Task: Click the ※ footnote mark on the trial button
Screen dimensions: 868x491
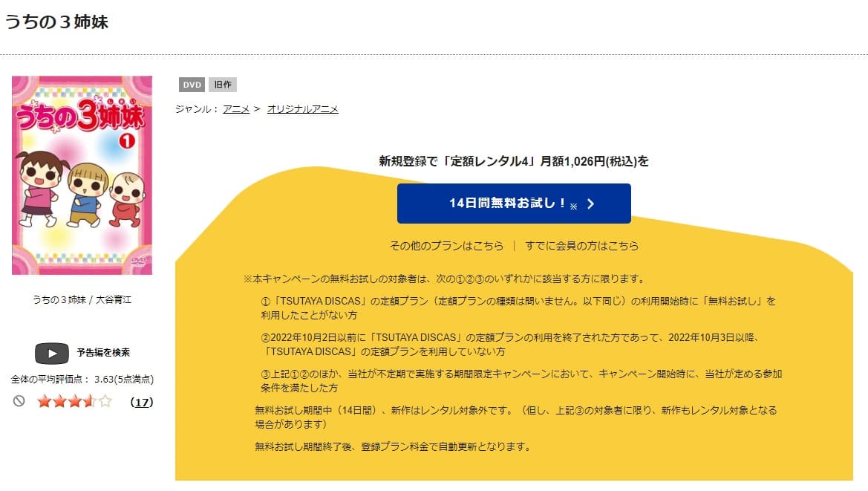Action: tap(573, 206)
